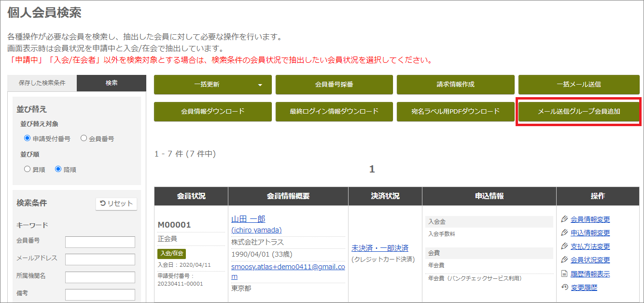Click the pencil icon beside 会員情報変更
Screen dimensions: 644x303
[565, 219]
